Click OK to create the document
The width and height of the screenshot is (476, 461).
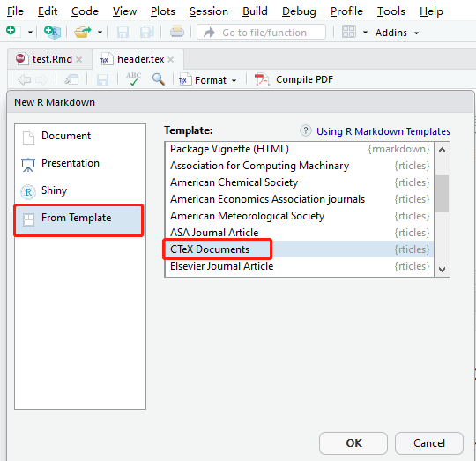(353, 443)
